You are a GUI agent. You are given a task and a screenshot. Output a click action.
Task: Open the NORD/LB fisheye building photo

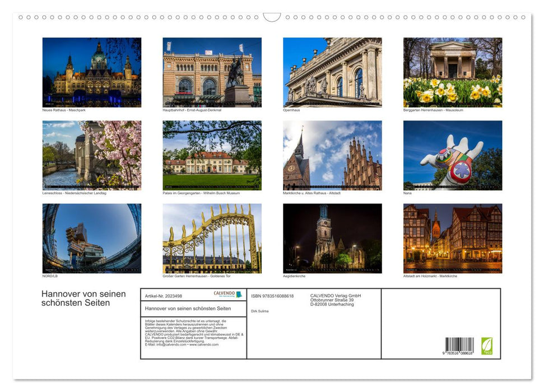coord(92,238)
